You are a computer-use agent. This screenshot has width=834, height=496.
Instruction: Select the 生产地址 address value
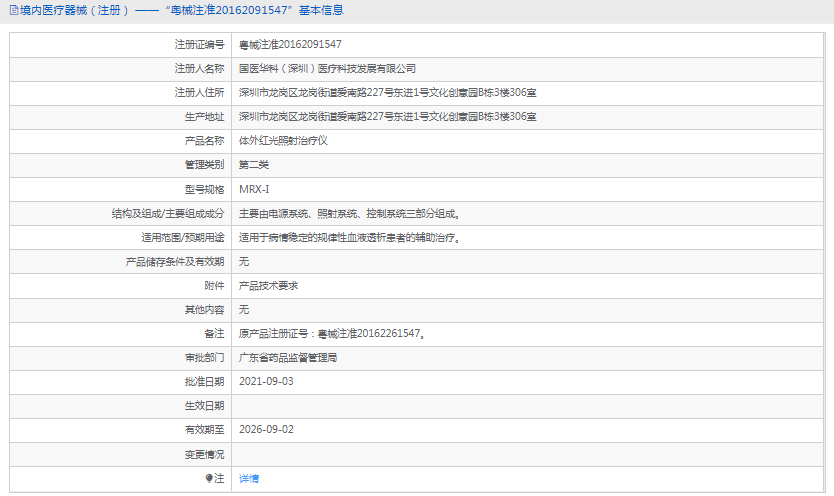[x=387, y=116]
